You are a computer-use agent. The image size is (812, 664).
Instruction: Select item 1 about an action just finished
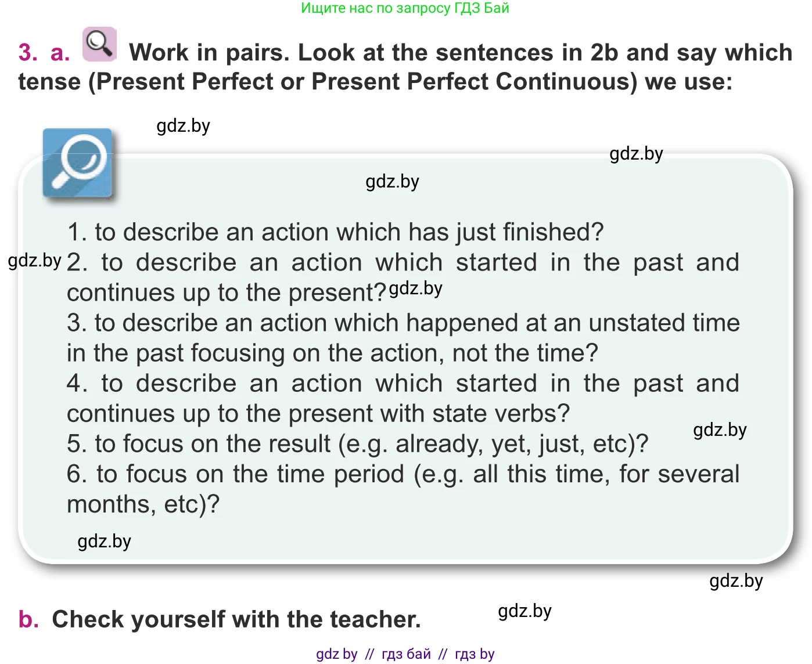point(335,232)
